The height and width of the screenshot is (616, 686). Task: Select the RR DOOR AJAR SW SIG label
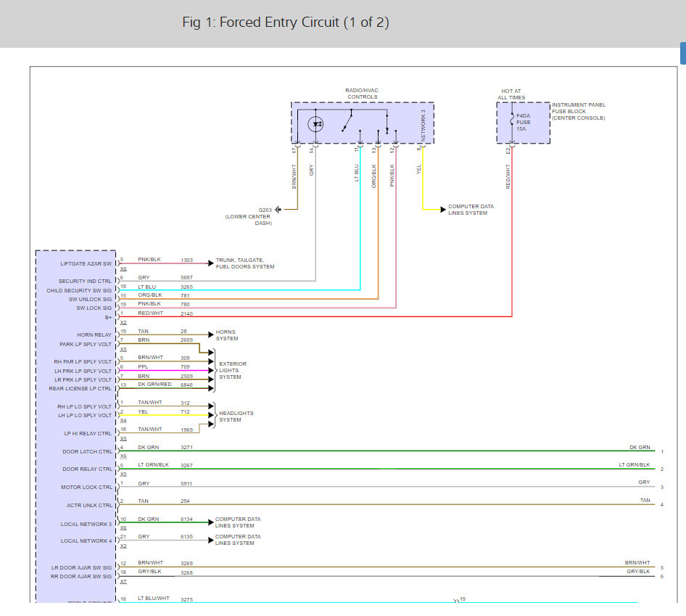click(x=81, y=576)
